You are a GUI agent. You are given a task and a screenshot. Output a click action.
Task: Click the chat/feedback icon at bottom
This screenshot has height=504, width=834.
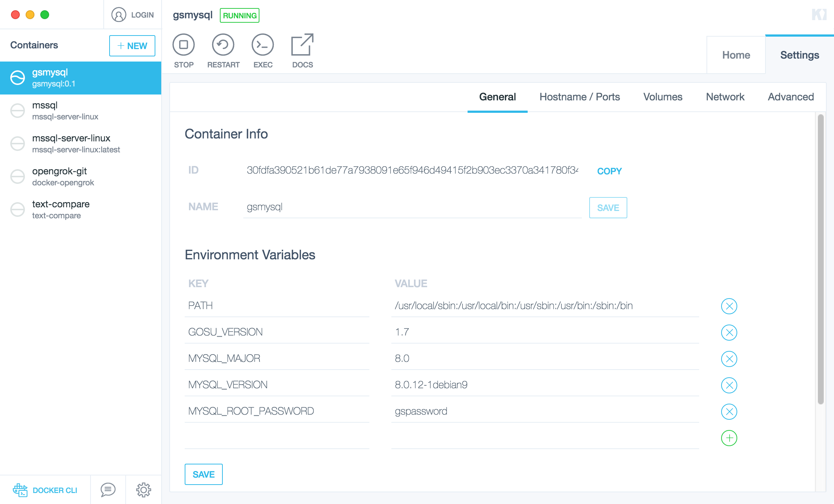tap(107, 490)
